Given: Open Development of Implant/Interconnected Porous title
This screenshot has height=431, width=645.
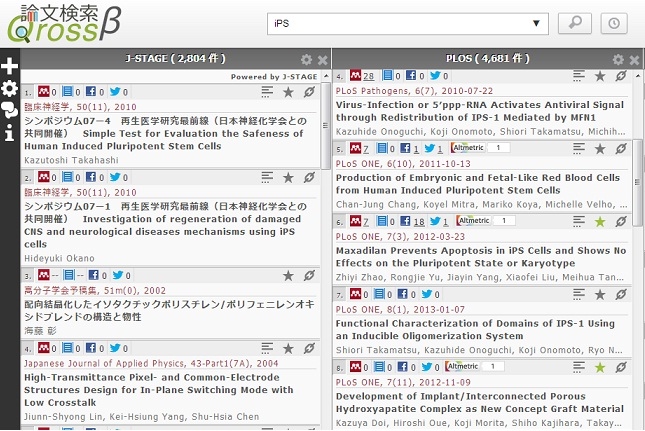Looking at the screenshot, I should point(480,402).
